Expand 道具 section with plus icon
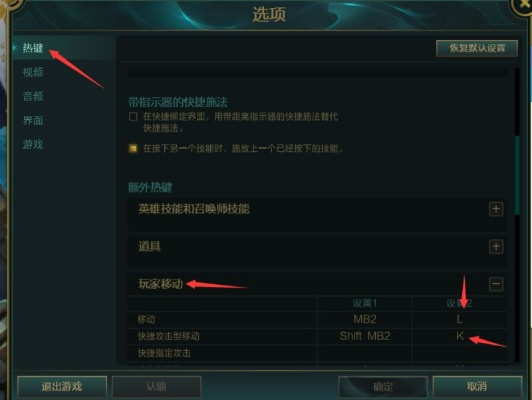 click(x=496, y=247)
